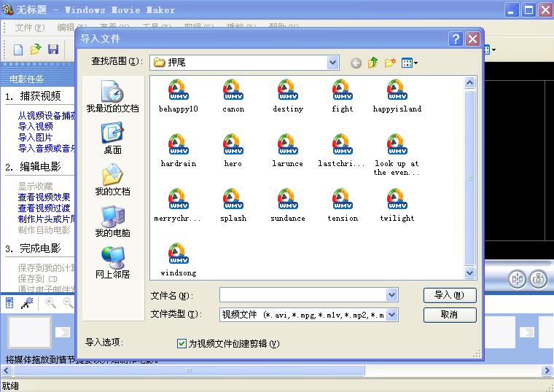
Task: Click file list scroll up arrow
Action: click(x=469, y=83)
